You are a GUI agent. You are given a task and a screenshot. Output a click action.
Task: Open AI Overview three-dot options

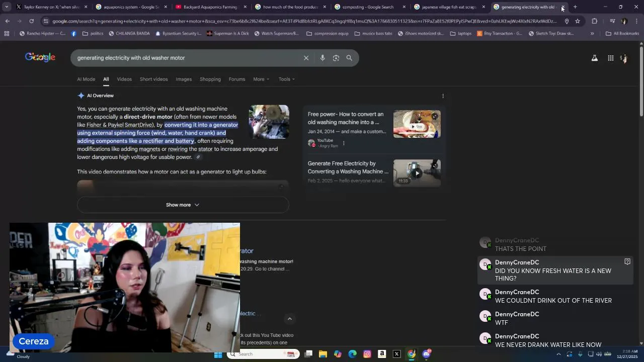(x=443, y=96)
